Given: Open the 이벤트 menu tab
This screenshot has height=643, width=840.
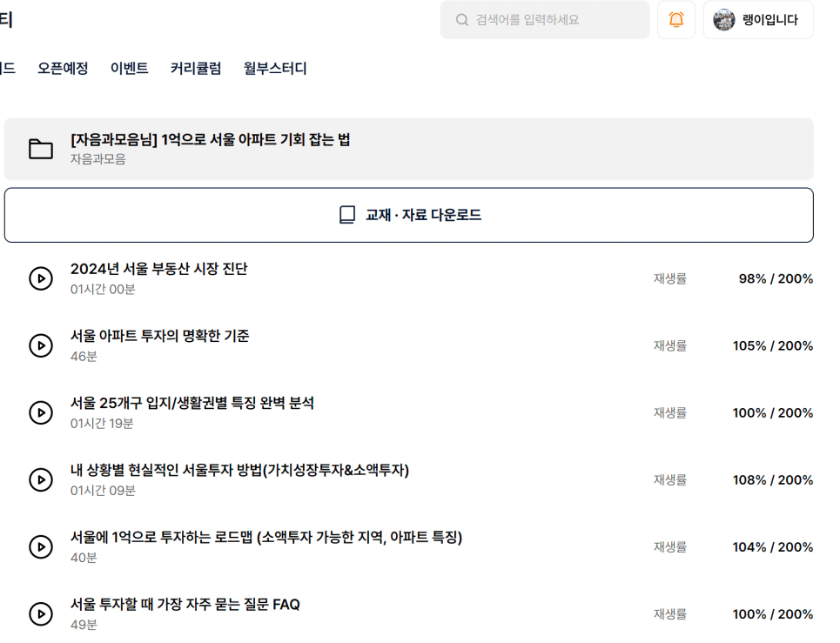Looking at the screenshot, I should click(129, 69).
